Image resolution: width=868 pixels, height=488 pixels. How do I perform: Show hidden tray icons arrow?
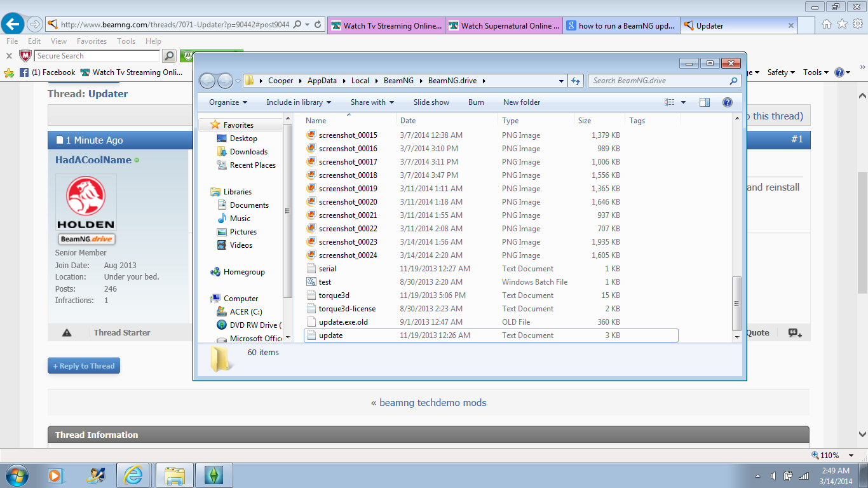(757, 475)
